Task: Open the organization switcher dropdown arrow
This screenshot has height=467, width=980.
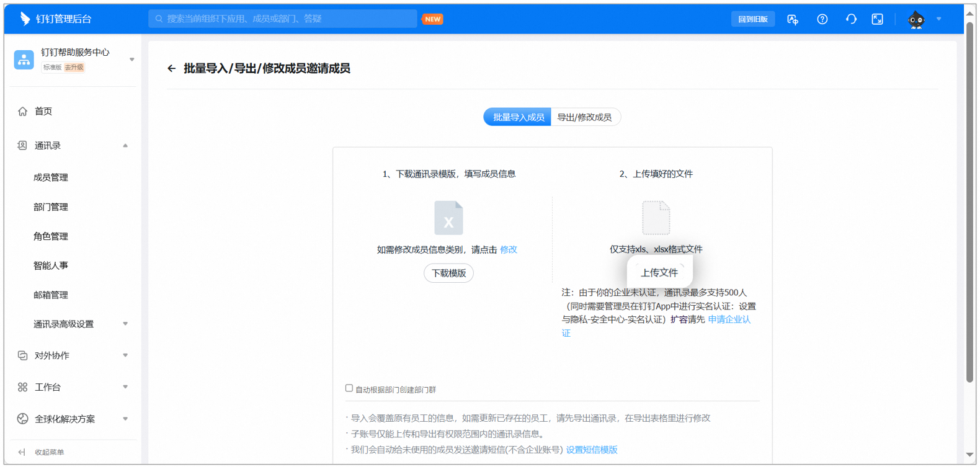Action: click(131, 60)
